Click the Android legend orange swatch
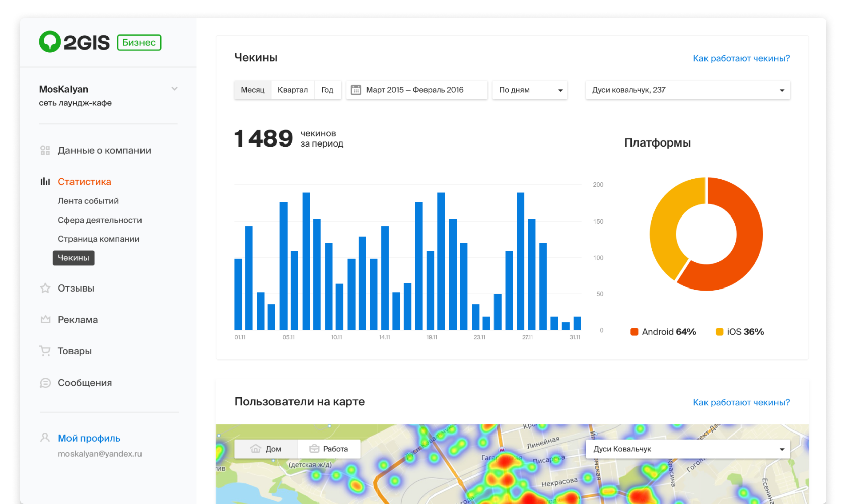This screenshot has width=846, height=504. point(634,332)
